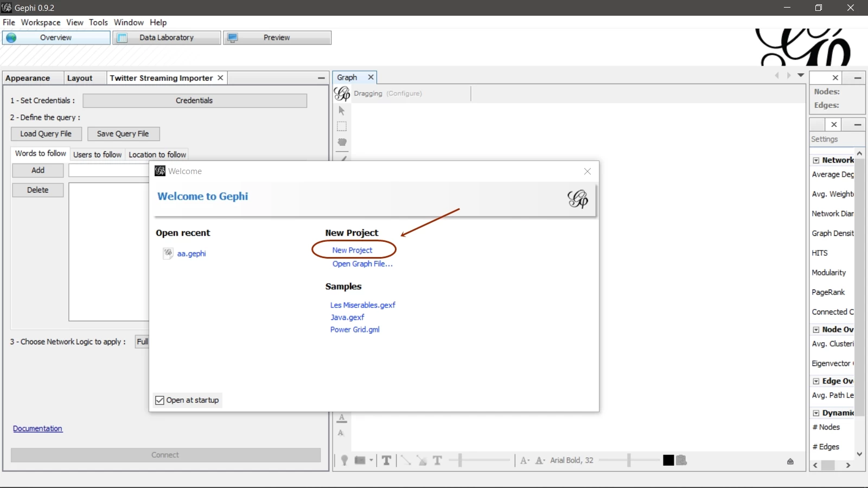Open the View menu

point(75,22)
